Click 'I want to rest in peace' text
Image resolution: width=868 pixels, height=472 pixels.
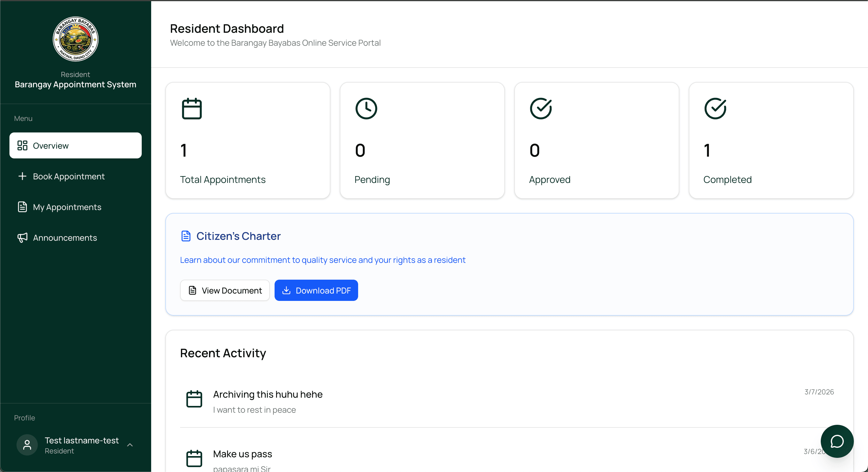click(x=254, y=410)
